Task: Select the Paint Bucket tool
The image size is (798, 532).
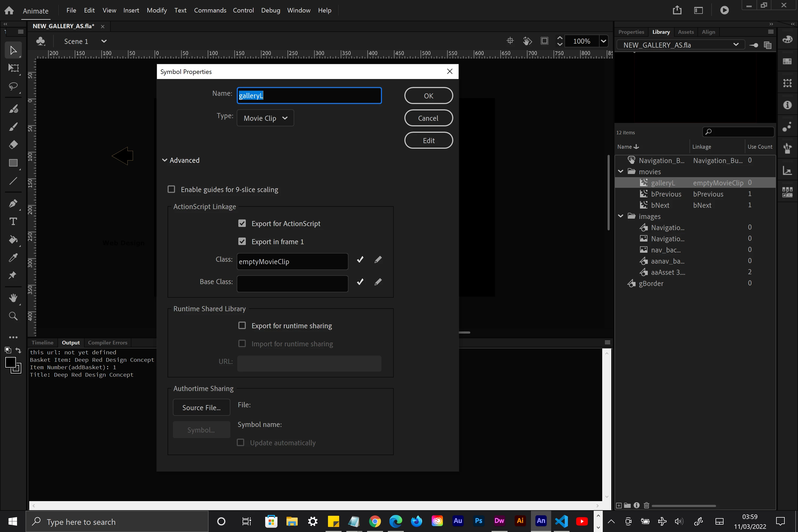Action: (13, 240)
